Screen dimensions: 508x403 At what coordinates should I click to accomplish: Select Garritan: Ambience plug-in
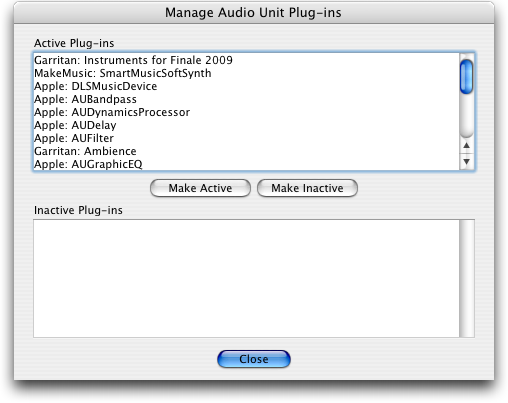pyautogui.click(x=246, y=151)
